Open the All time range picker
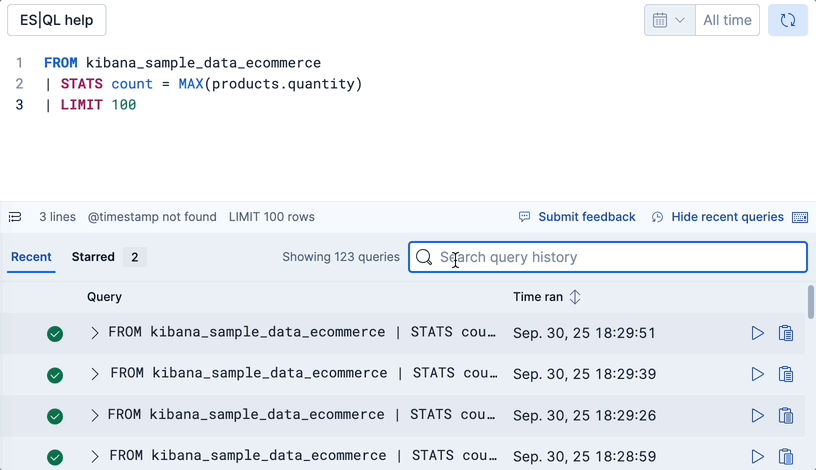The width and height of the screenshot is (816, 470). tap(727, 20)
